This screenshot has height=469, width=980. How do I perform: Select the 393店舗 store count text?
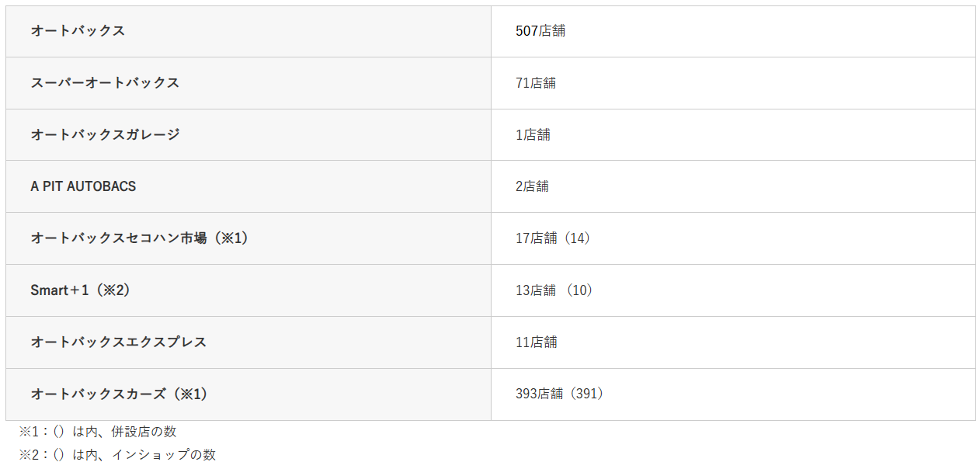pyautogui.click(x=540, y=394)
